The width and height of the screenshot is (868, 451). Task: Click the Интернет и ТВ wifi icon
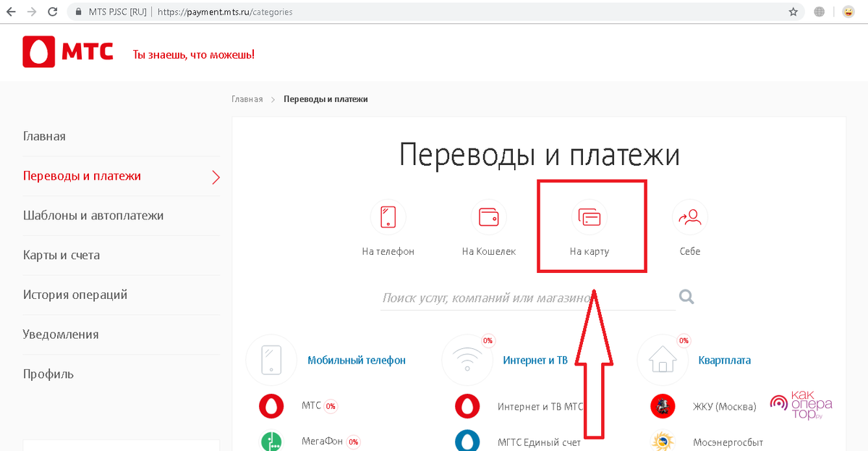tap(467, 360)
